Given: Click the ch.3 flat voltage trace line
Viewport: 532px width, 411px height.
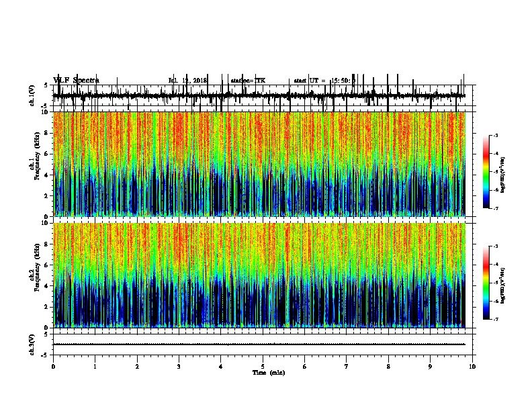Looking at the screenshot, I should (259, 345).
